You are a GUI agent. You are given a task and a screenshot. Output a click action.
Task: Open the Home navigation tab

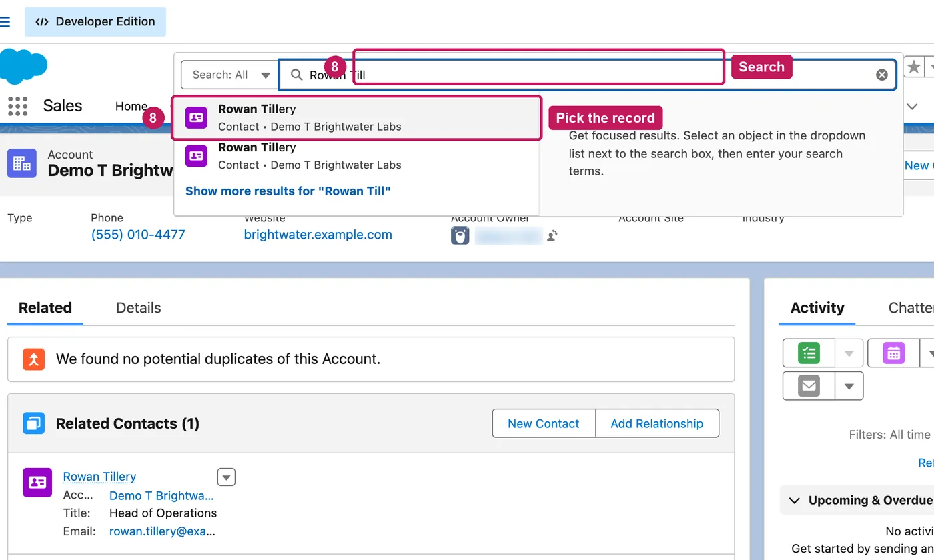[131, 106]
